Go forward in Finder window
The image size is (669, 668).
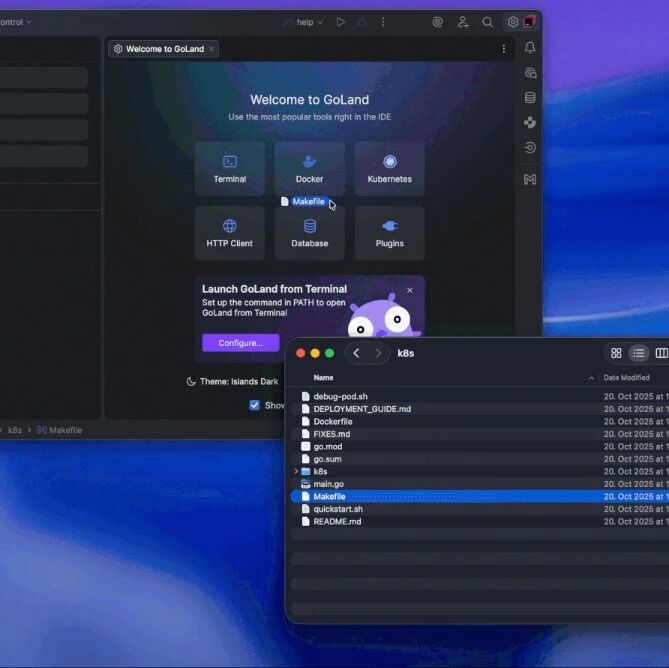378,353
